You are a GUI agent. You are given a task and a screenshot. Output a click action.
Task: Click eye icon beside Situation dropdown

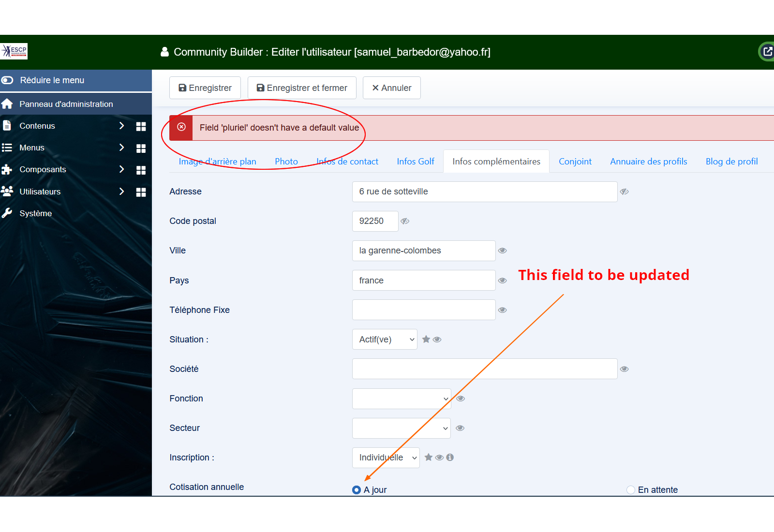point(437,340)
